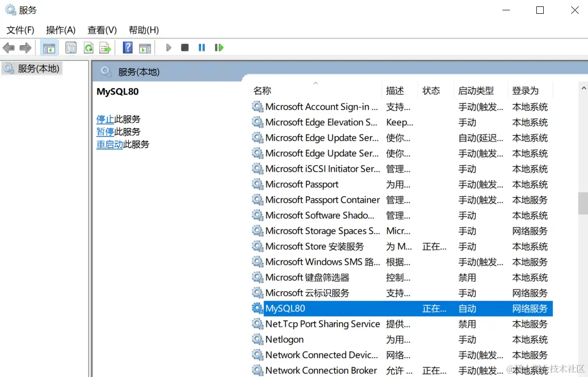Select the Microsoft Account Sign-in service row
Screen dimensions: 588x377
402,107
